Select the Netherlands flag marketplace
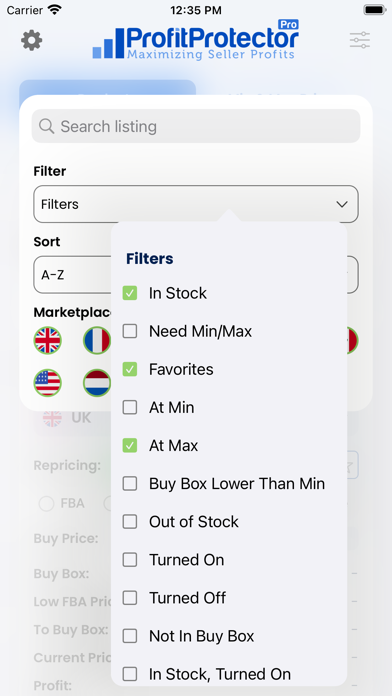Viewport: 392px width, 696px height. click(x=97, y=383)
